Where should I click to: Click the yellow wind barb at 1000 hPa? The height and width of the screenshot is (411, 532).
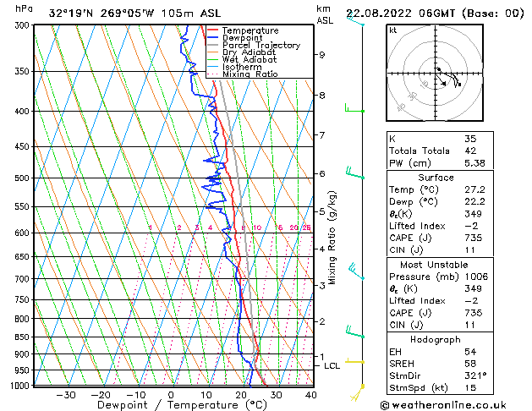(357, 392)
